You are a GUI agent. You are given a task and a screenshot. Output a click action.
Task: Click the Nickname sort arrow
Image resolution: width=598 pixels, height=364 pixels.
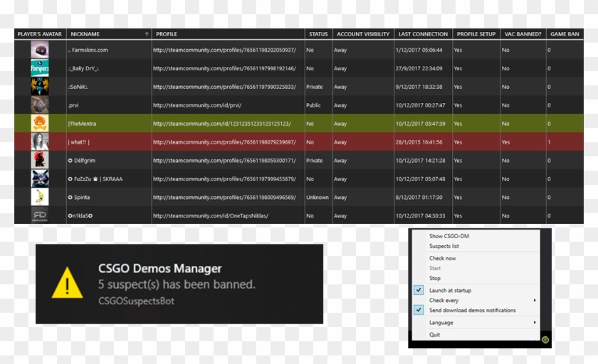[147, 34]
